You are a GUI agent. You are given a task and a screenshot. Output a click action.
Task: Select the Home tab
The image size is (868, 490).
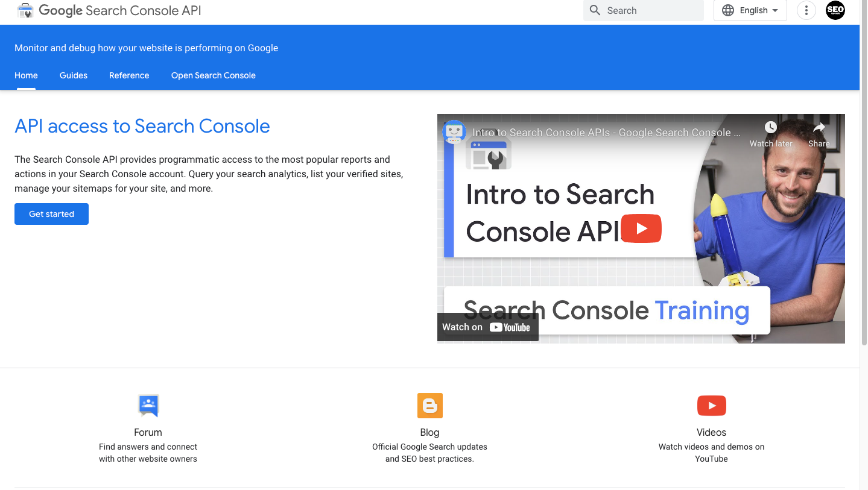[x=26, y=75]
